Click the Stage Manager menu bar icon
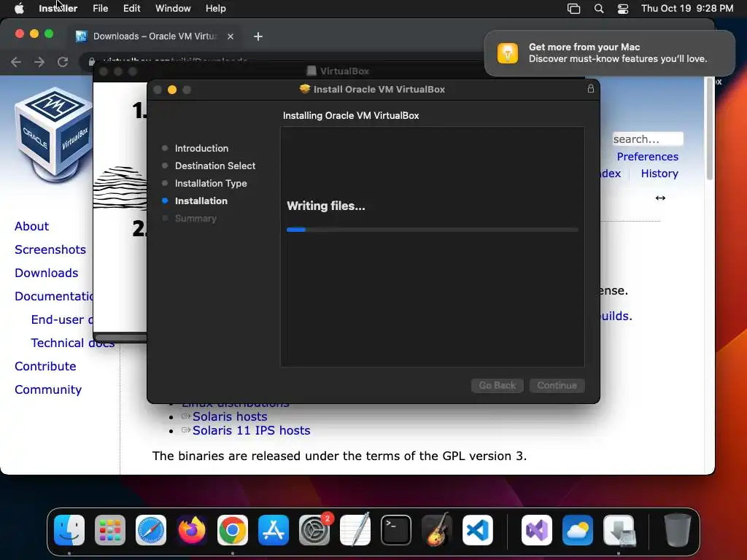Viewport: 747px width, 560px height. (x=573, y=9)
